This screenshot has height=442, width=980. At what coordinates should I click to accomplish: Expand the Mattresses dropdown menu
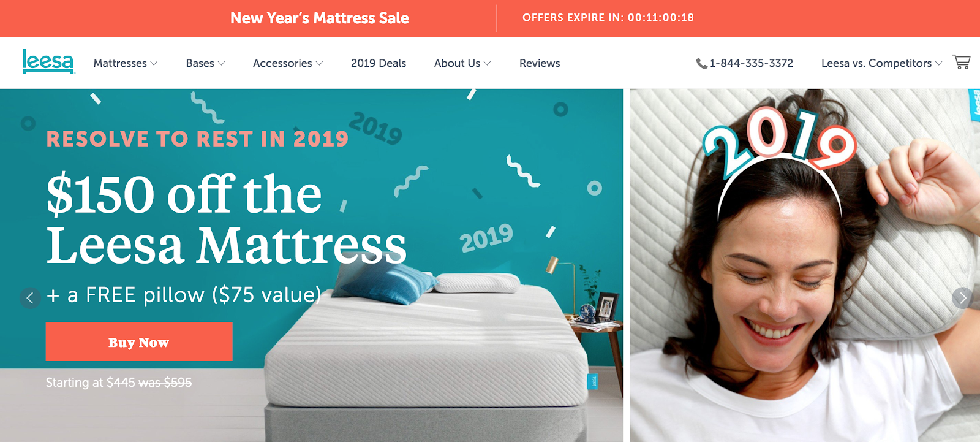click(126, 63)
